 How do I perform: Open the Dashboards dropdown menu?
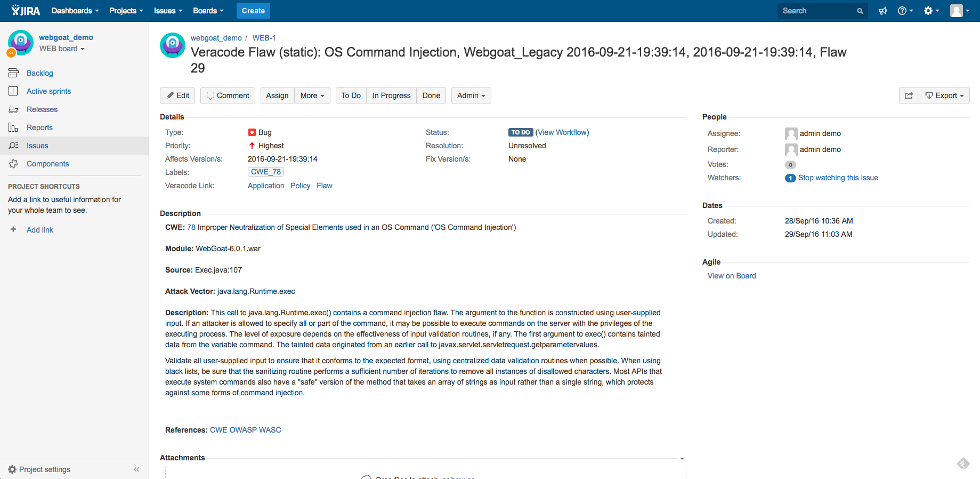tap(75, 11)
